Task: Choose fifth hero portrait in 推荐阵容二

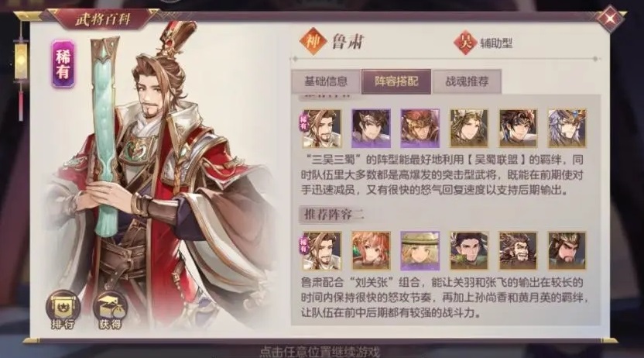Action: (518, 251)
